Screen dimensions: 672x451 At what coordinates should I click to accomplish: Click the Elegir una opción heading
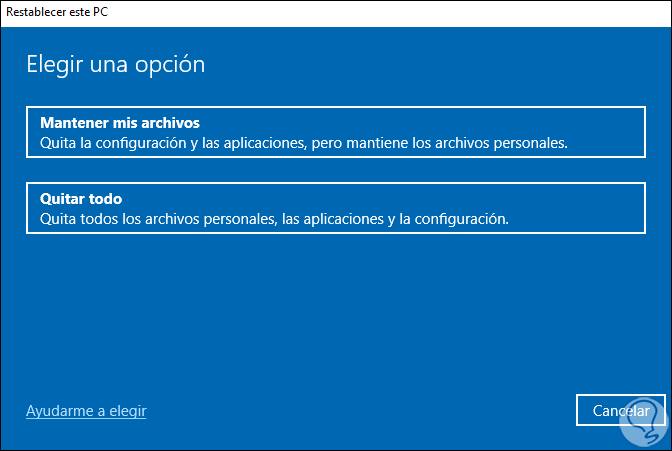(114, 65)
